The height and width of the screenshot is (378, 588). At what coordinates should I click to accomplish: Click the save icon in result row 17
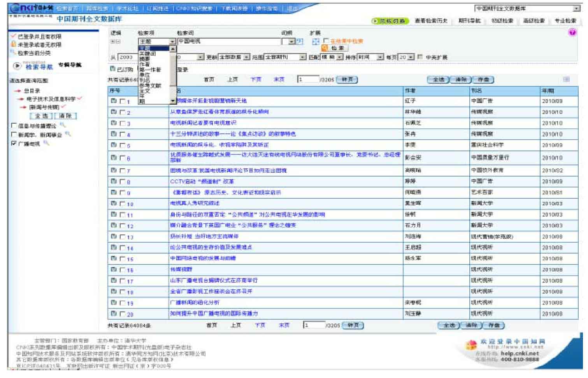[114, 280]
